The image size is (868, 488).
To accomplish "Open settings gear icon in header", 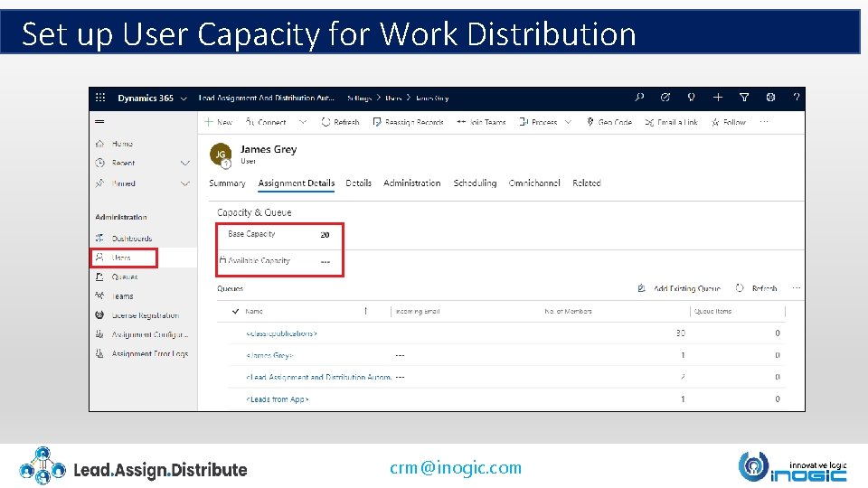I will [x=770, y=98].
